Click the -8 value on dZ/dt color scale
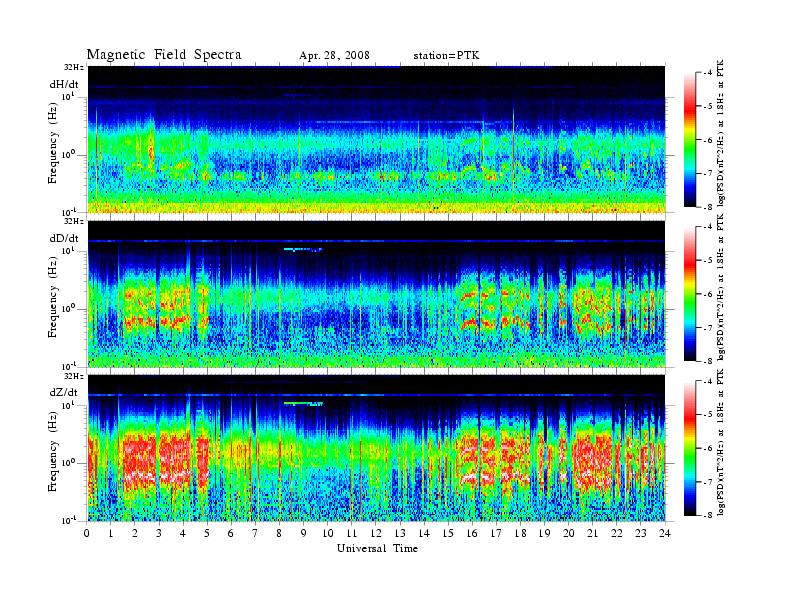The height and width of the screenshot is (612, 792). [708, 515]
